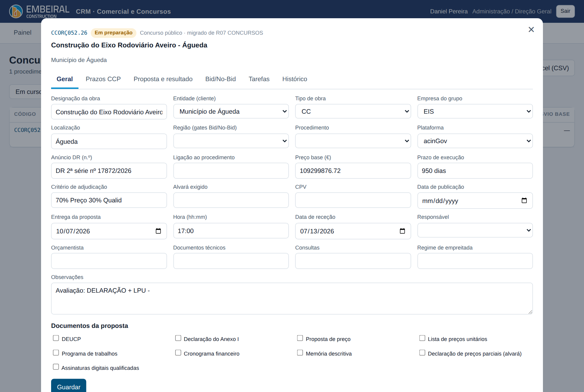Tick Assinaturas digitais qualificadas checkbox

tap(56, 367)
